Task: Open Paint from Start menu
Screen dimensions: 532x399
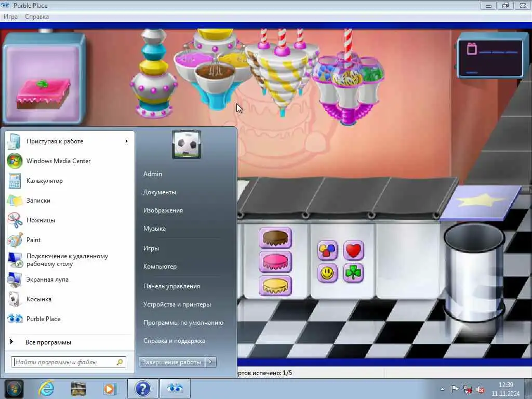Action: pos(70,240)
